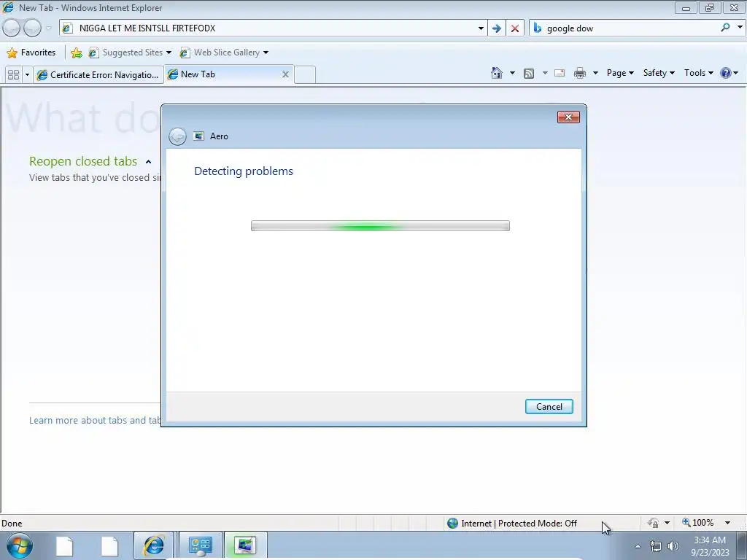Open the Suggested Sites favorites link
This screenshot has width=747, height=560.
(x=126, y=52)
